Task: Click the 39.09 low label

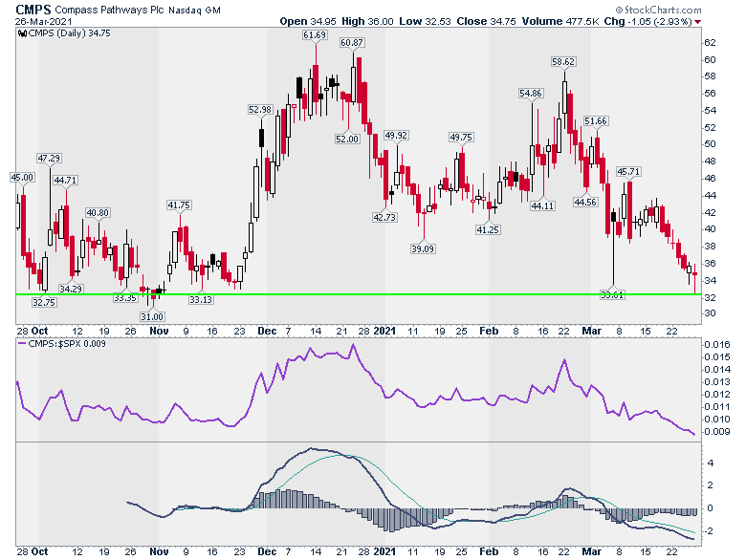Action: [x=423, y=249]
